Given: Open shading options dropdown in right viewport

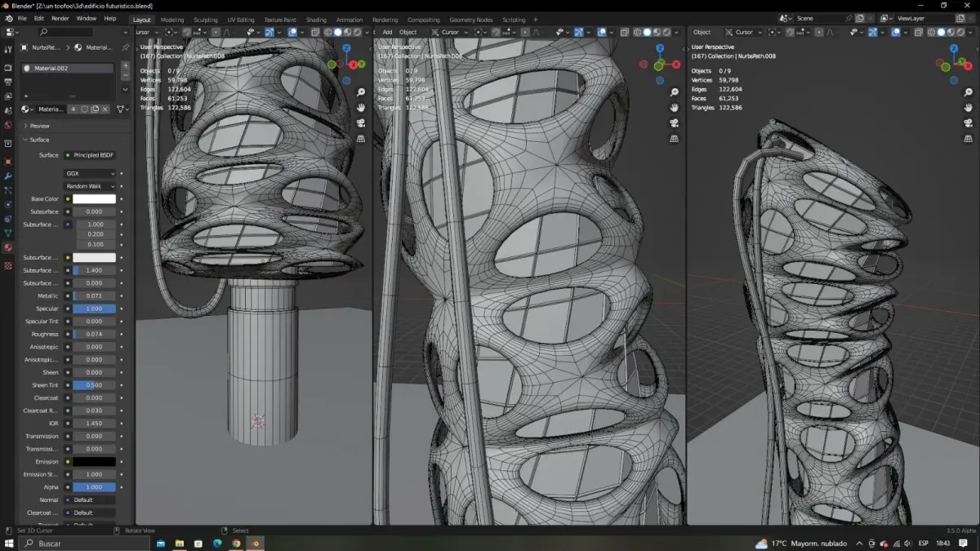Looking at the screenshot, I should 970,32.
